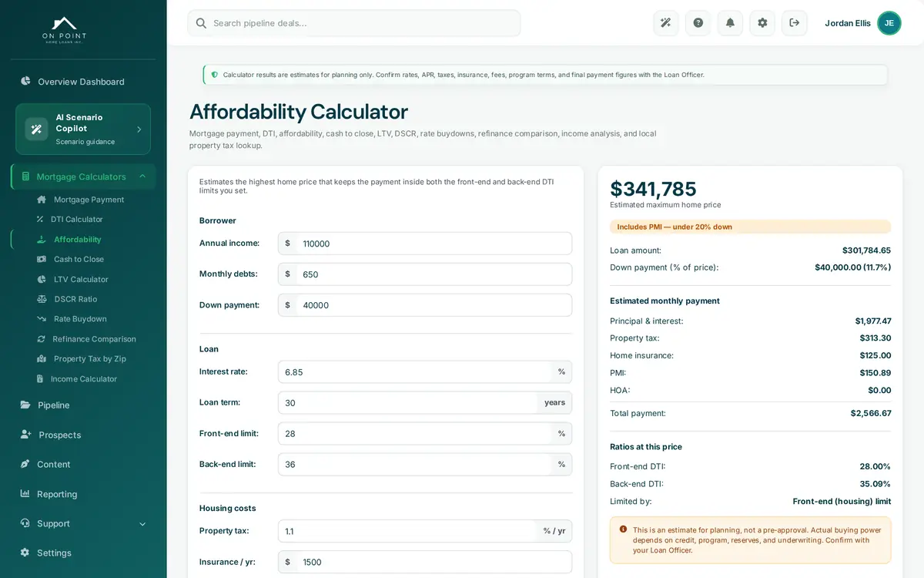Click the Includes PMI under 20% down badge
The height and width of the screenshot is (578, 924).
pos(750,227)
